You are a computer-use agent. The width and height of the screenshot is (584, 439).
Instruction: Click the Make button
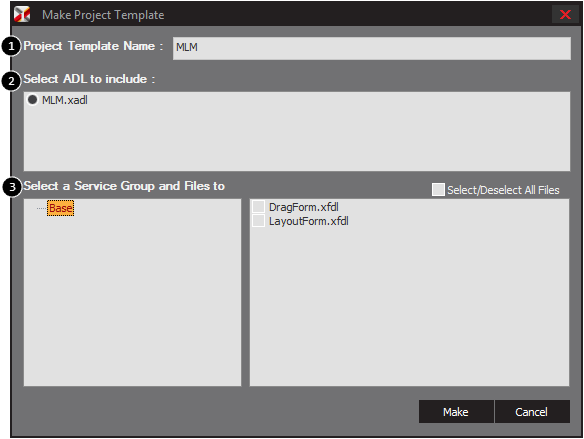(456, 411)
